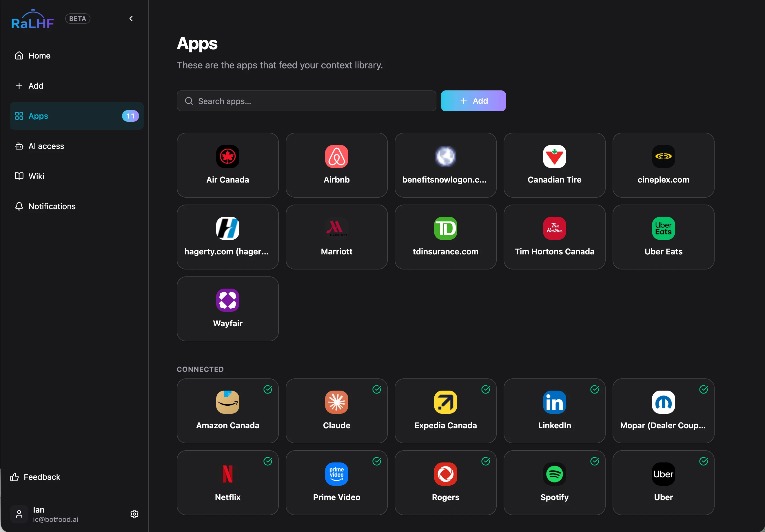765x532 pixels.
Task: Open Notifications in the sidebar
Action: pyautogui.click(x=76, y=206)
